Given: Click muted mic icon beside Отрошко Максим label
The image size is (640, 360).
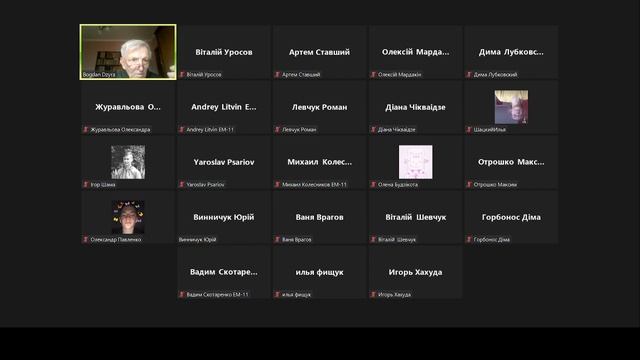Looking at the screenshot, I should 469,185.
